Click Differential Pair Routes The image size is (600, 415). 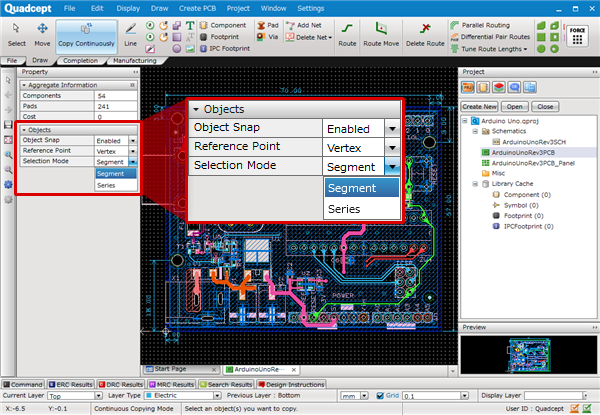(490, 37)
